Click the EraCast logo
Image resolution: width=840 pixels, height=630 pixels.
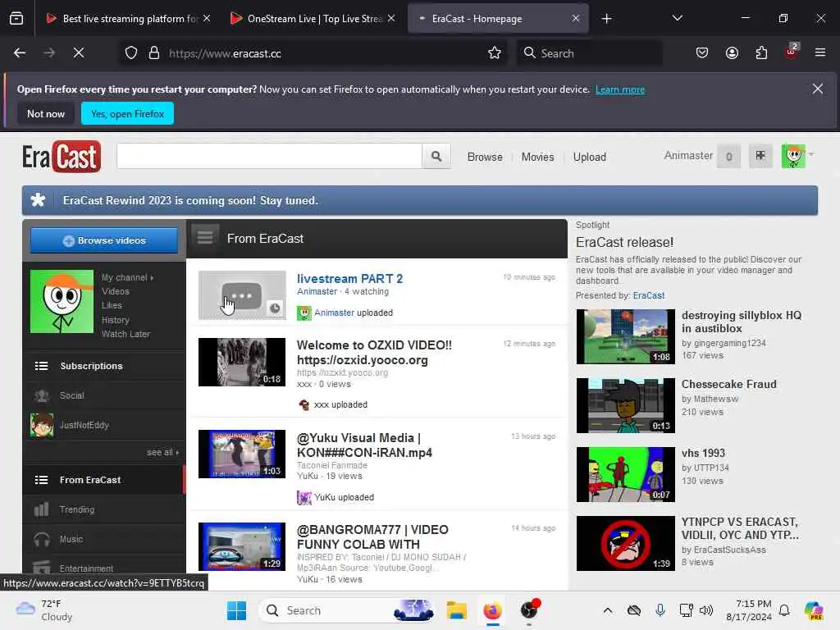(62, 157)
